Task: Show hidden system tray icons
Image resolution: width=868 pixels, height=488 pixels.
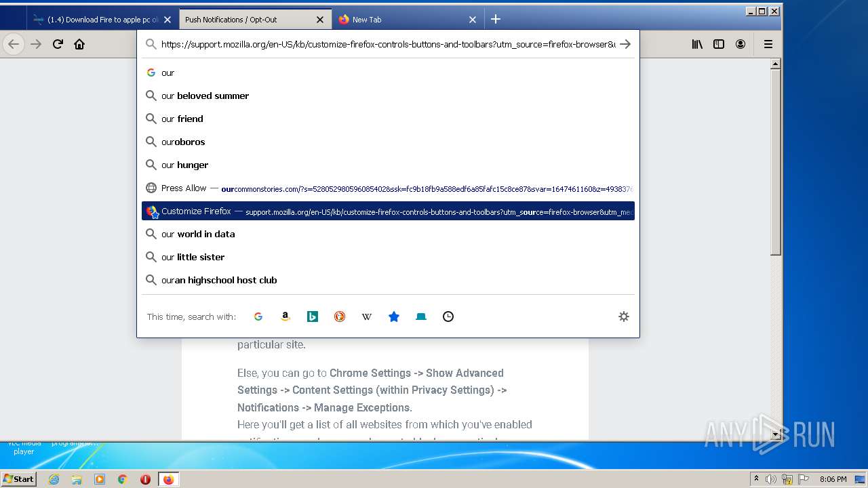Action: pyautogui.click(x=757, y=479)
